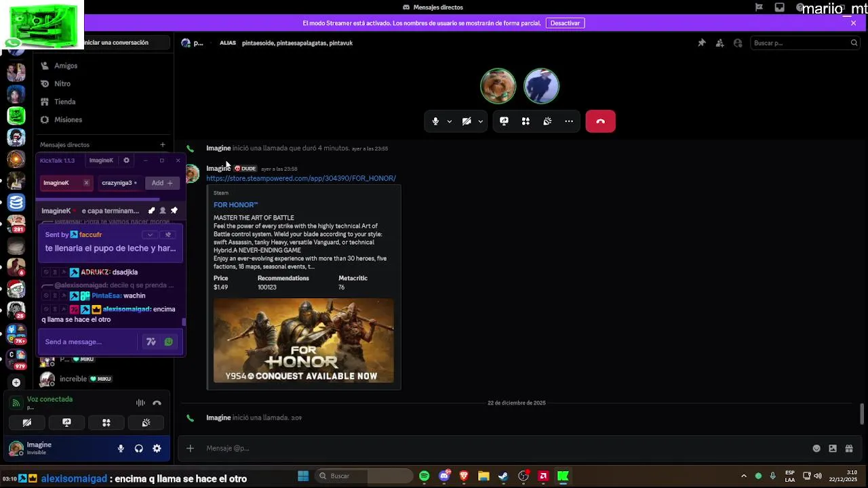
Task: Click Add button to add chatroom
Action: tap(162, 183)
